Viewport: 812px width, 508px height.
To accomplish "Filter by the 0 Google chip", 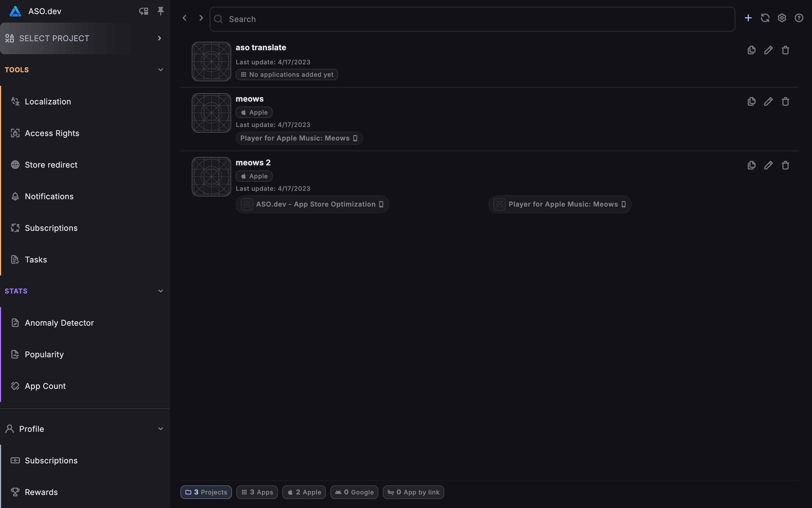I will click(x=354, y=492).
